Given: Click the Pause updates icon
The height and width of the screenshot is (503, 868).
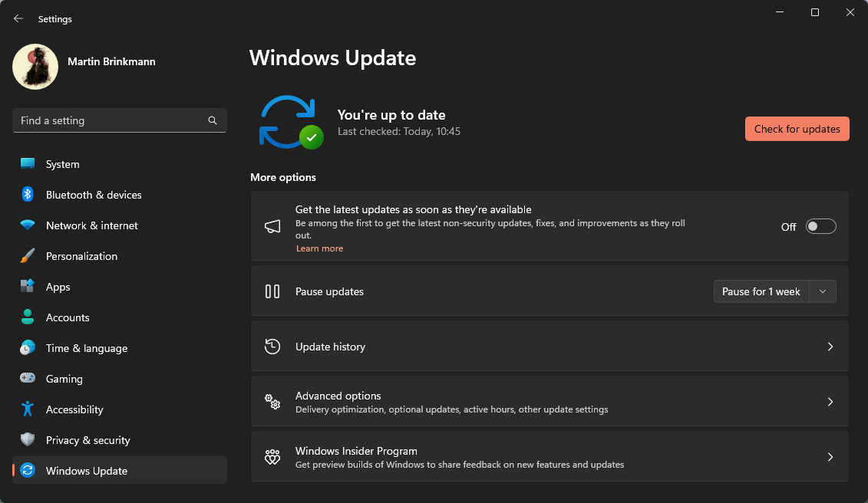Looking at the screenshot, I should (x=272, y=291).
